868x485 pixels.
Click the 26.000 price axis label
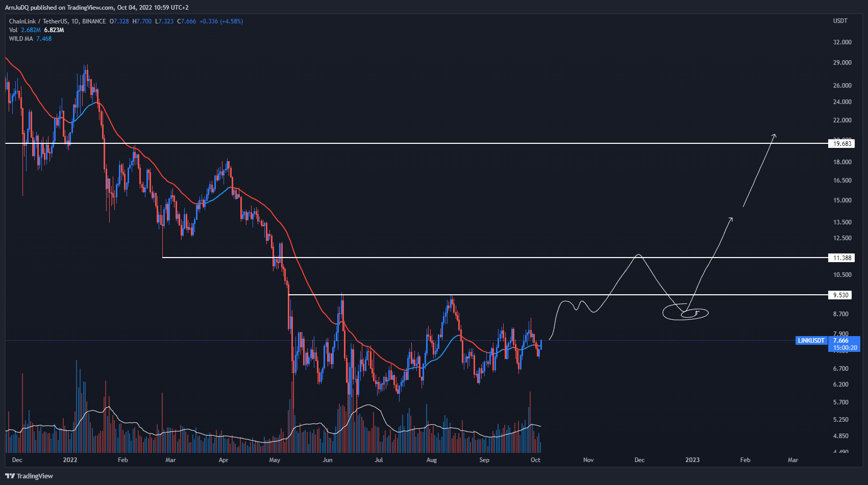[x=842, y=86]
